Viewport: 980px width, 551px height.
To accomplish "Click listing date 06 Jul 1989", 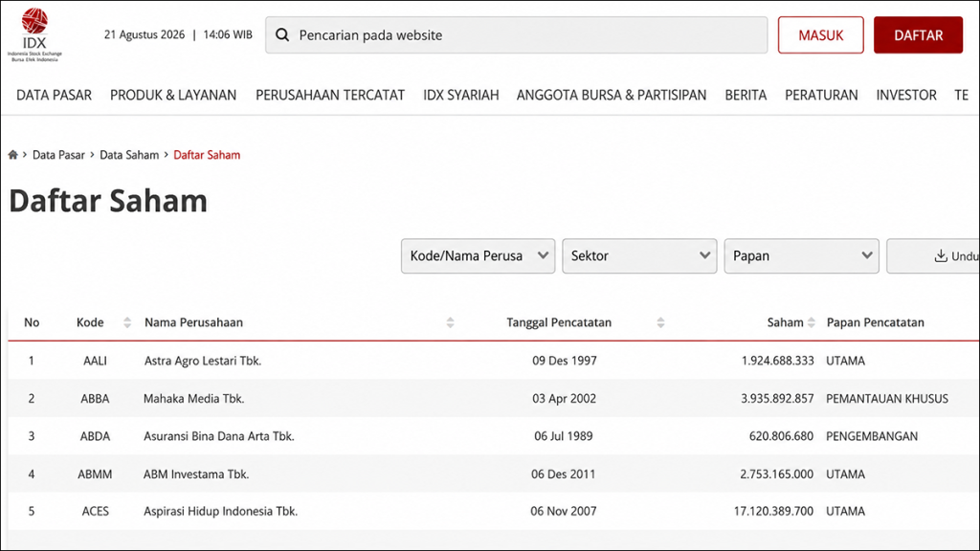I will [564, 436].
